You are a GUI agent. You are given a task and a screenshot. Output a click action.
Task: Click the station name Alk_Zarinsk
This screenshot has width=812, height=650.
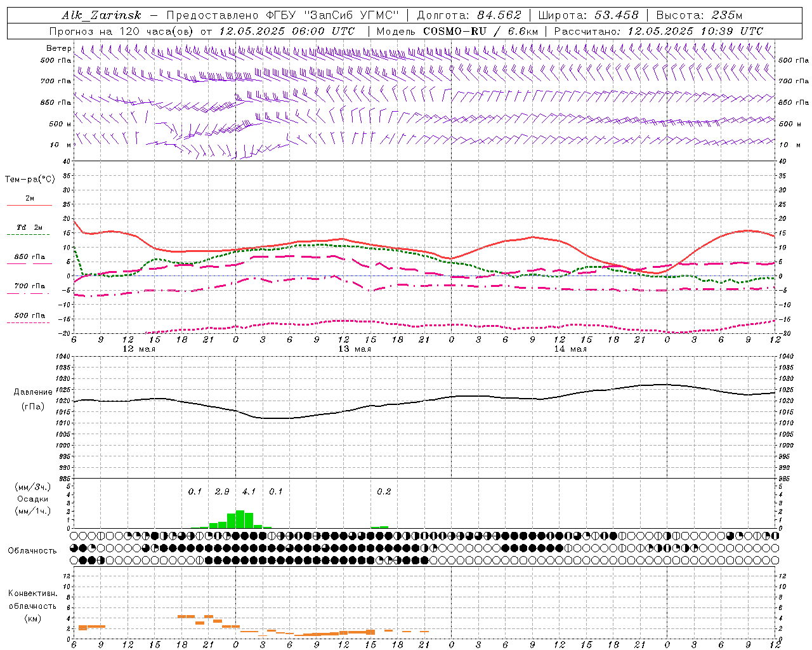pos(101,16)
